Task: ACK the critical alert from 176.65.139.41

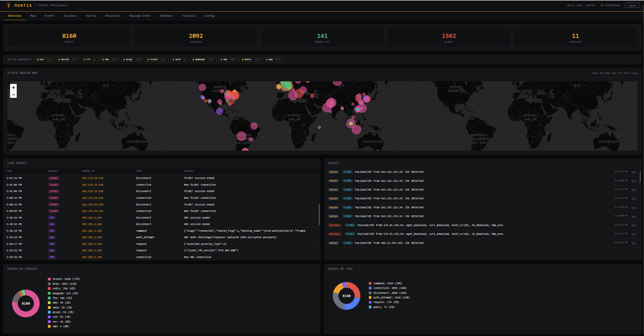Action: tap(634, 225)
